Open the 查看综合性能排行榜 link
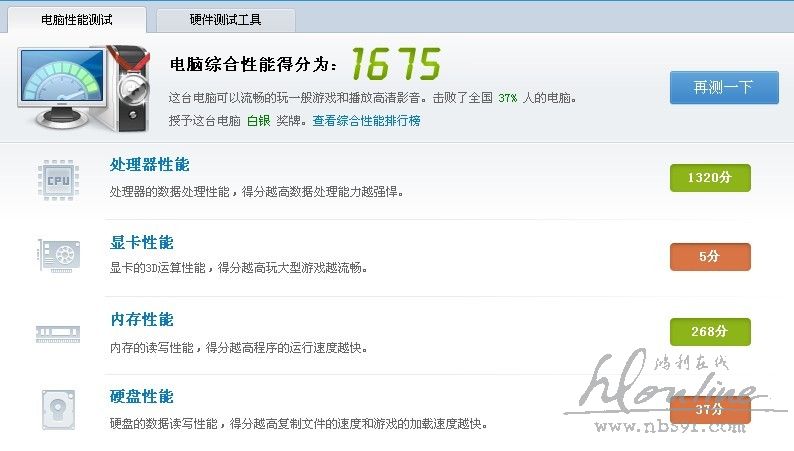Screen dimensions: 794x451 click(x=367, y=121)
